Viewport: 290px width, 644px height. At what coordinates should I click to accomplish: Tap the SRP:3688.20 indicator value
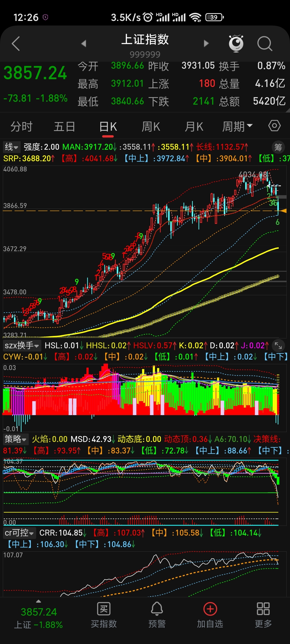click(x=29, y=159)
